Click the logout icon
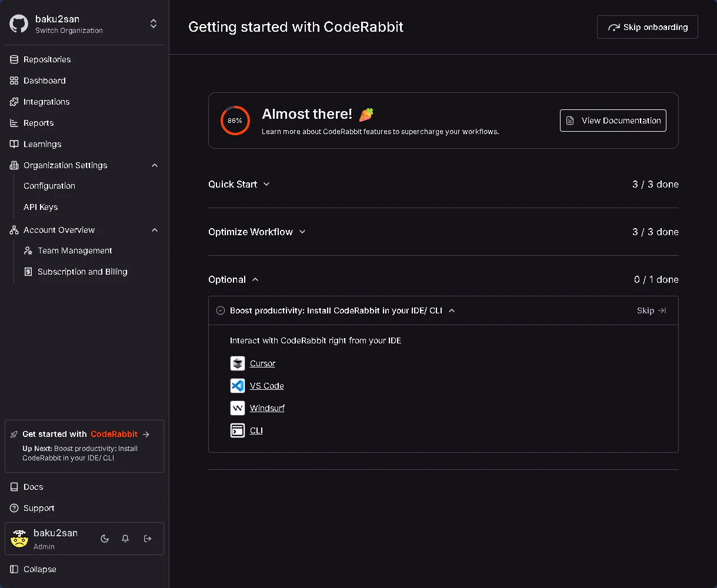This screenshot has width=717, height=588. [x=148, y=539]
